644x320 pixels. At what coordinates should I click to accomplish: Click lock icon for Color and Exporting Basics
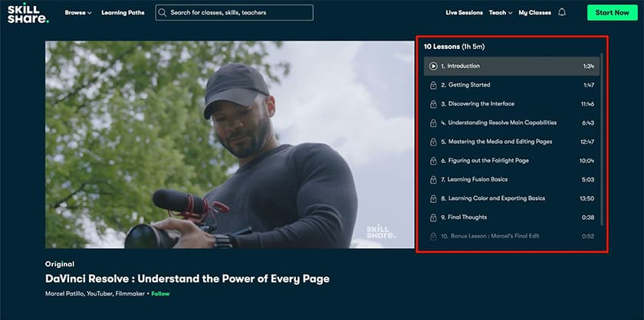tap(433, 198)
